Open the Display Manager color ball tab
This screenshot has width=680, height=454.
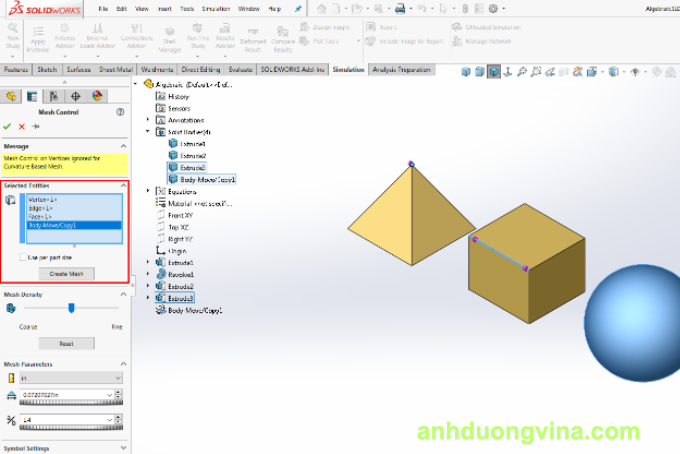coord(97,96)
